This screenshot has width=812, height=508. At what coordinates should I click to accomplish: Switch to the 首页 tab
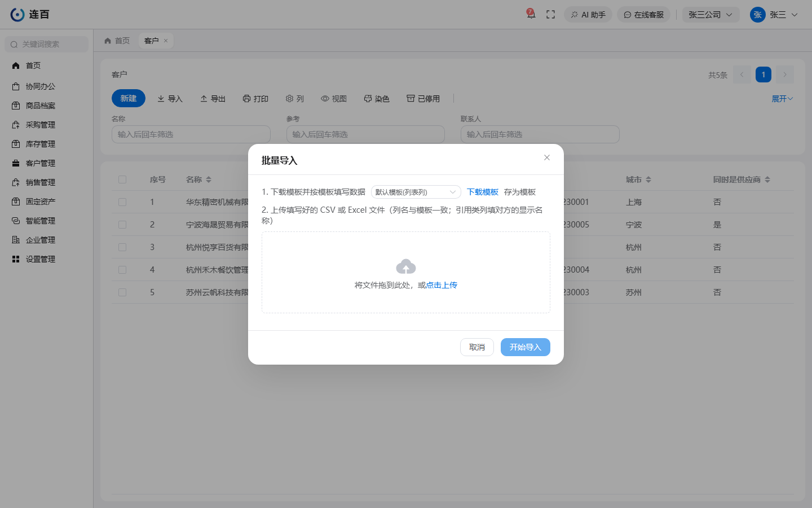(117, 41)
